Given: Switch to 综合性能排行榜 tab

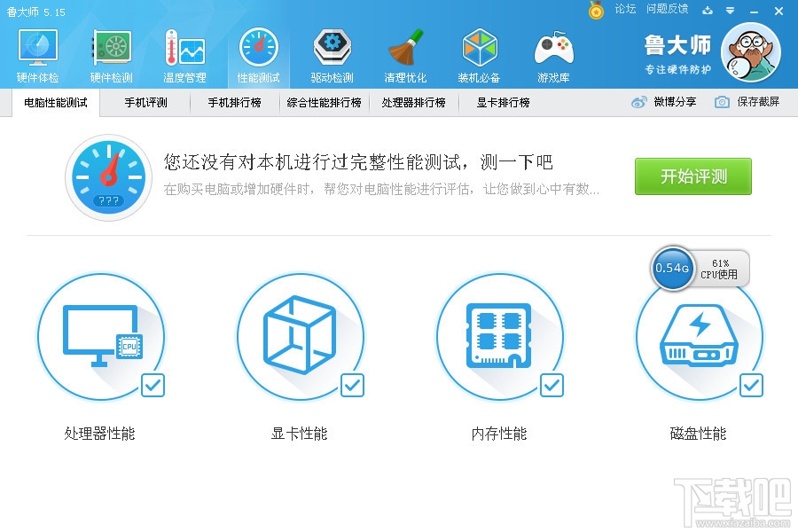Looking at the screenshot, I should 325,103.
